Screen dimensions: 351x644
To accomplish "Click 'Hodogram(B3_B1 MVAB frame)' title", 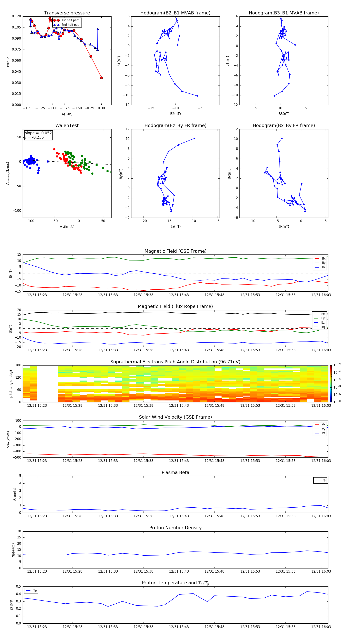I will point(284,13).
